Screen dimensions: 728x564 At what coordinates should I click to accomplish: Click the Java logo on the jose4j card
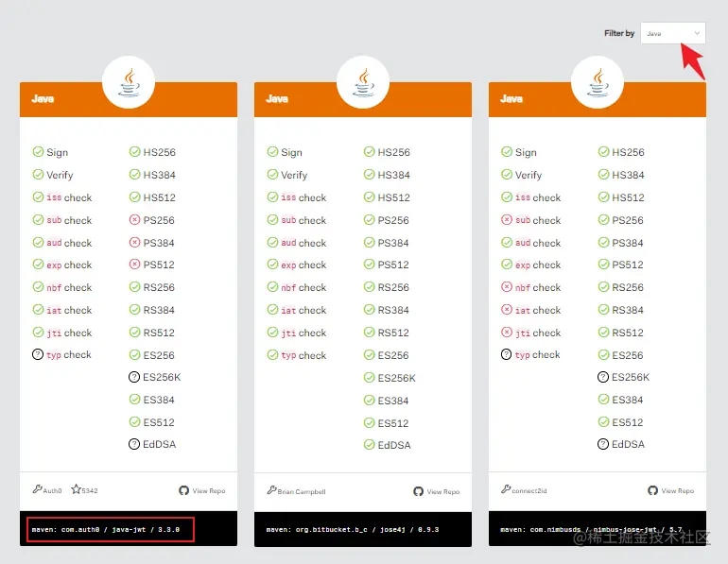click(363, 82)
